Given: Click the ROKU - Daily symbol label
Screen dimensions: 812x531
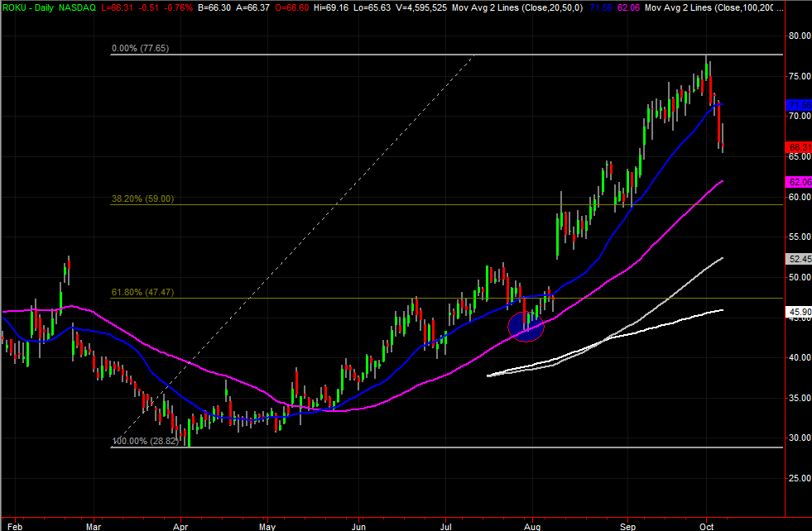Looking at the screenshot, I should tap(25, 7).
